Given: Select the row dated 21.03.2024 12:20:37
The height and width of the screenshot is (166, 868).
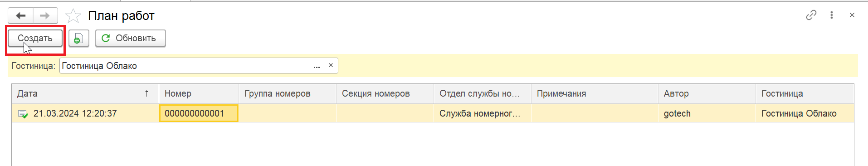Looking at the screenshot, I should [x=433, y=113].
